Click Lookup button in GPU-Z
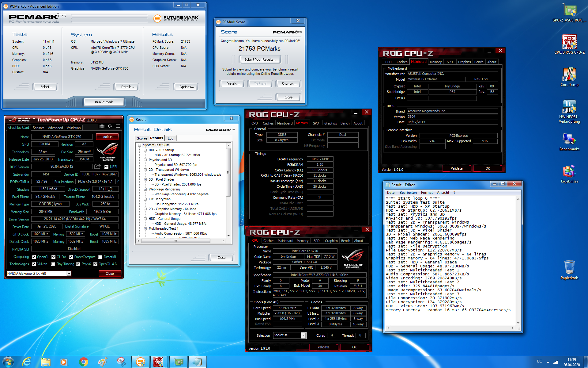 (107, 137)
